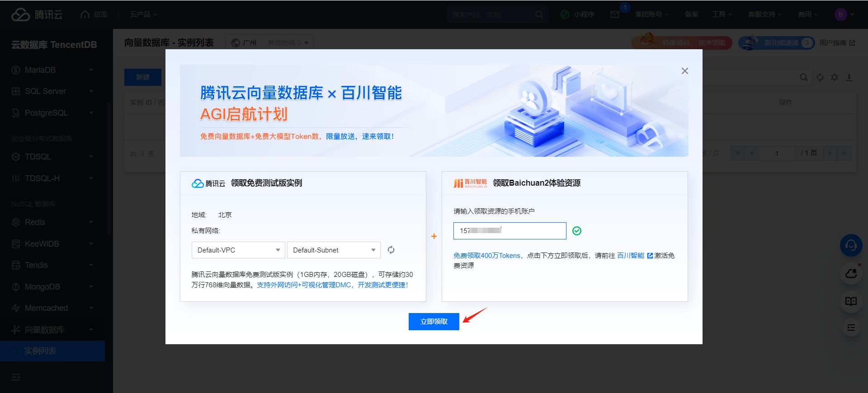
Task: Open the documentation book icon
Action: click(x=851, y=301)
